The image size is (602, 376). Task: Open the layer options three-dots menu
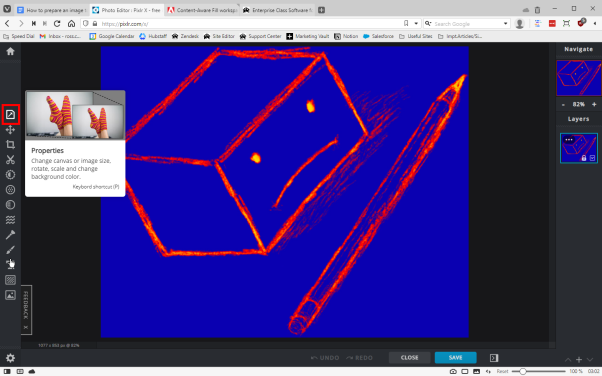[569, 140]
